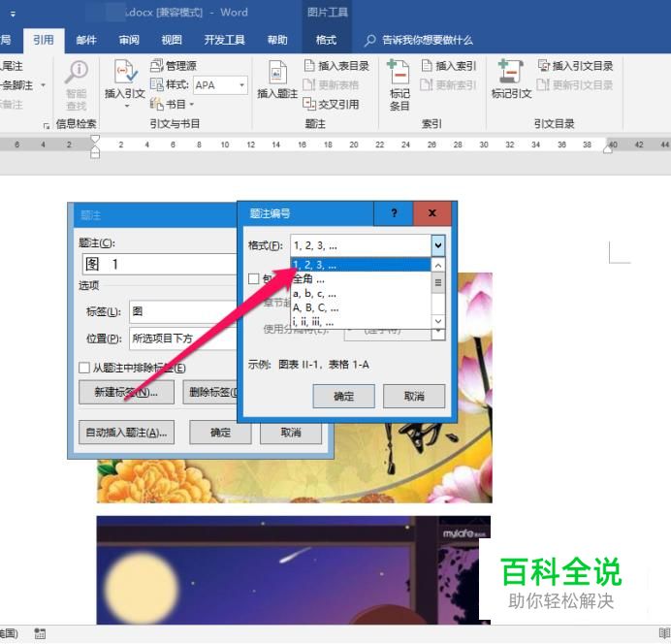Open the References (引用) ribbon tab
This screenshot has width=671, height=644.
[x=44, y=40]
